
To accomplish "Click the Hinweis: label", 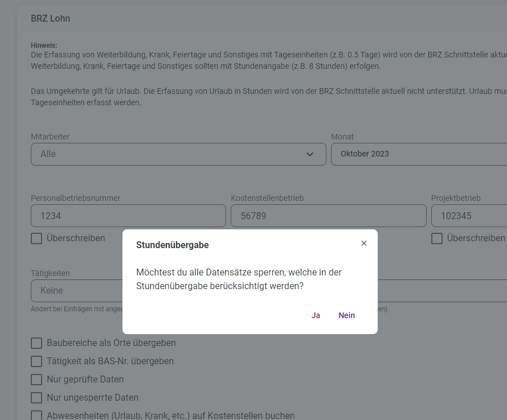I will (x=44, y=46).
